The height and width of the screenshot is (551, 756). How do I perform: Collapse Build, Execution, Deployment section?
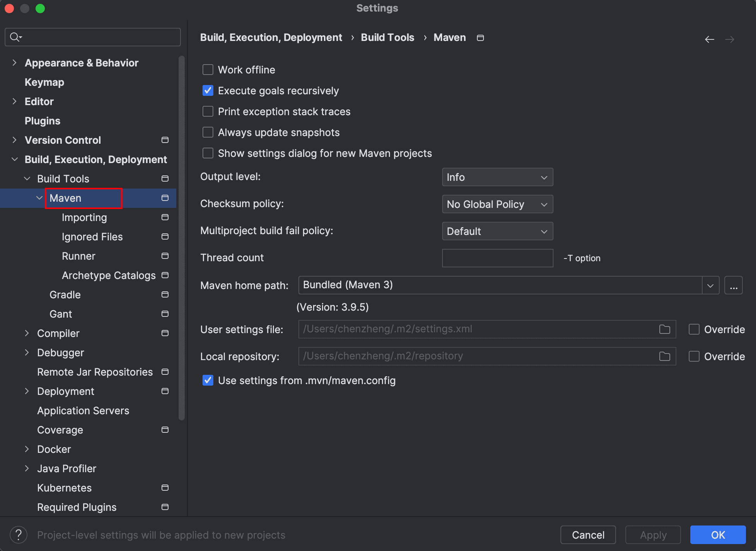tap(15, 159)
